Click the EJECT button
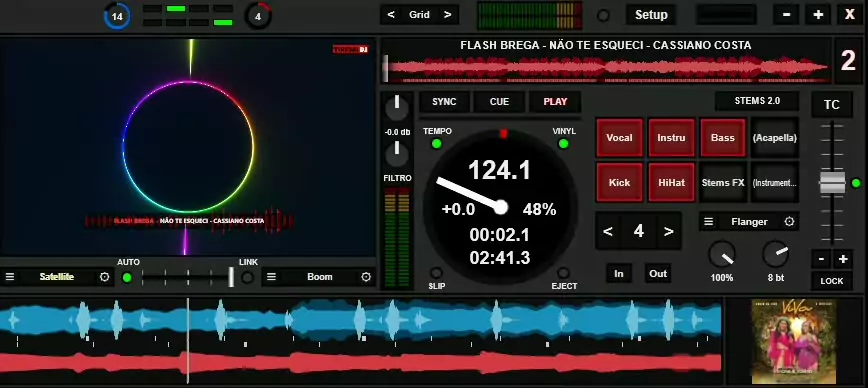This screenshot has height=388, width=868. point(564,273)
